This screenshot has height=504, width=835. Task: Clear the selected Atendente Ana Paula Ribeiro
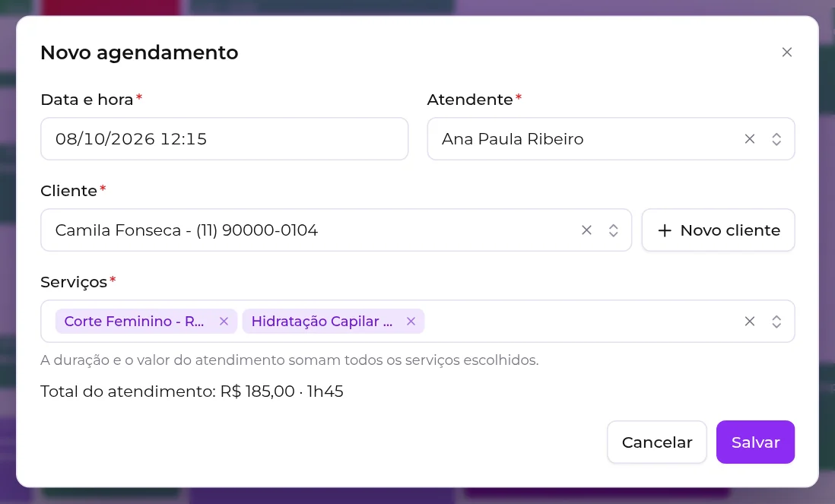(749, 139)
